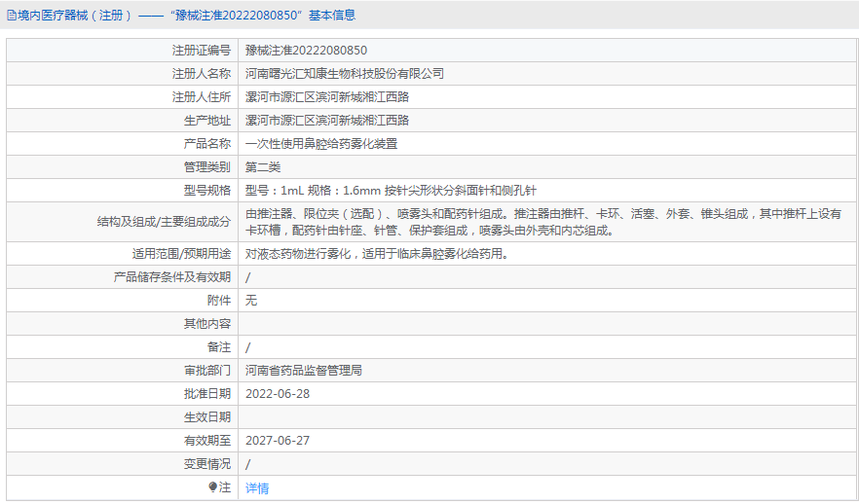Click the 变更情况 label
The image size is (859, 504).
point(207,464)
